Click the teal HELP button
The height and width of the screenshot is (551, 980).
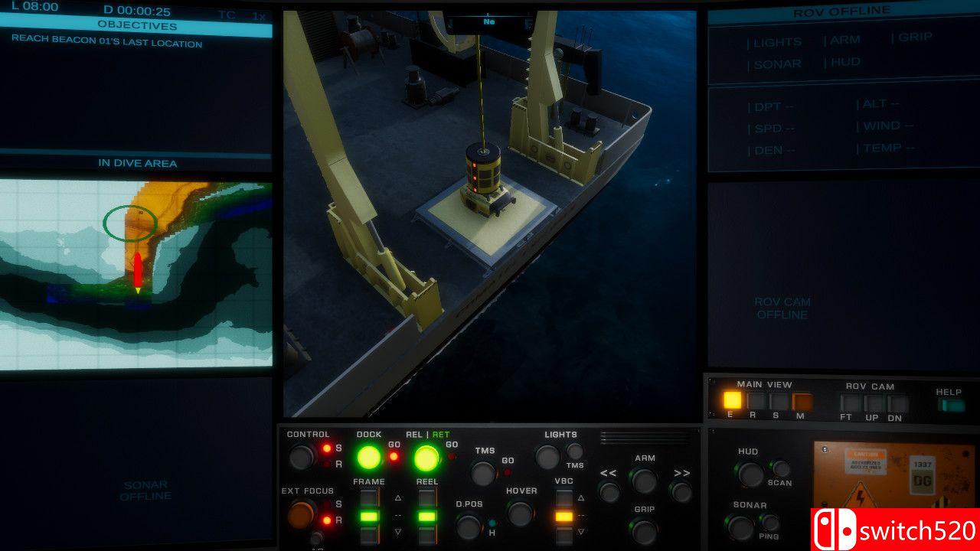click(x=949, y=406)
